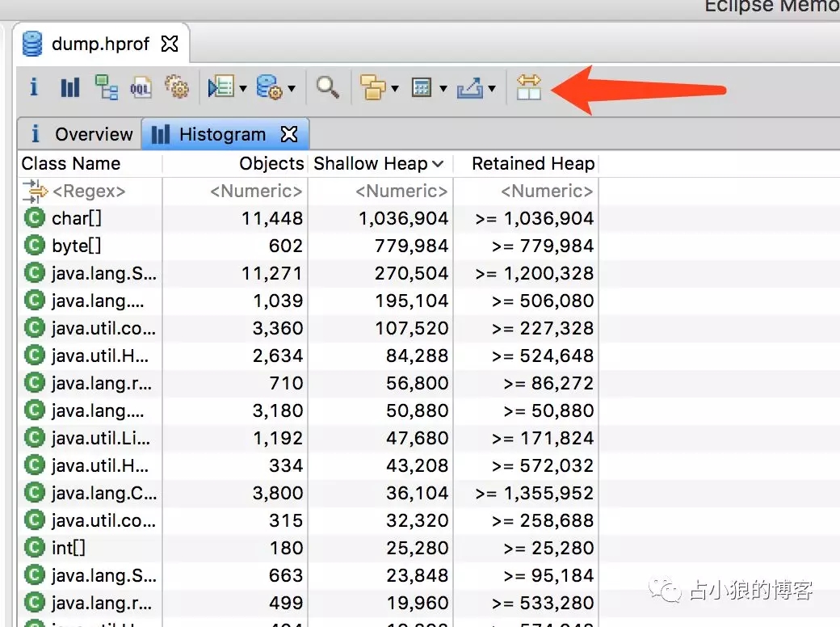Select the dump.hprof editor tab

(100, 44)
